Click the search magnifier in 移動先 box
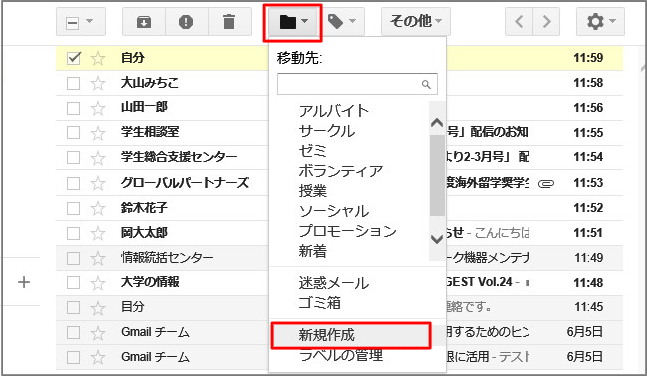Screen dimensions: 647x376 (x=426, y=85)
